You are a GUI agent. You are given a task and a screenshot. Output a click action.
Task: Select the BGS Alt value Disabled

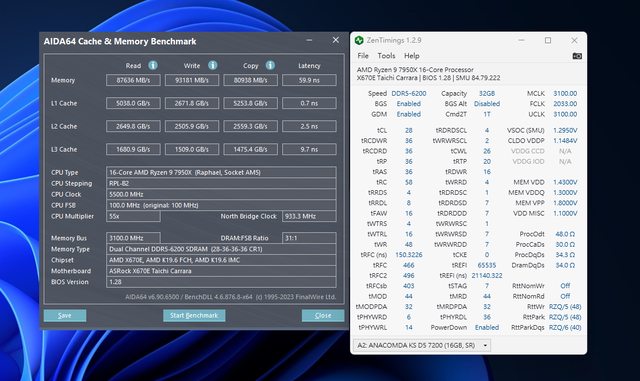point(487,104)
